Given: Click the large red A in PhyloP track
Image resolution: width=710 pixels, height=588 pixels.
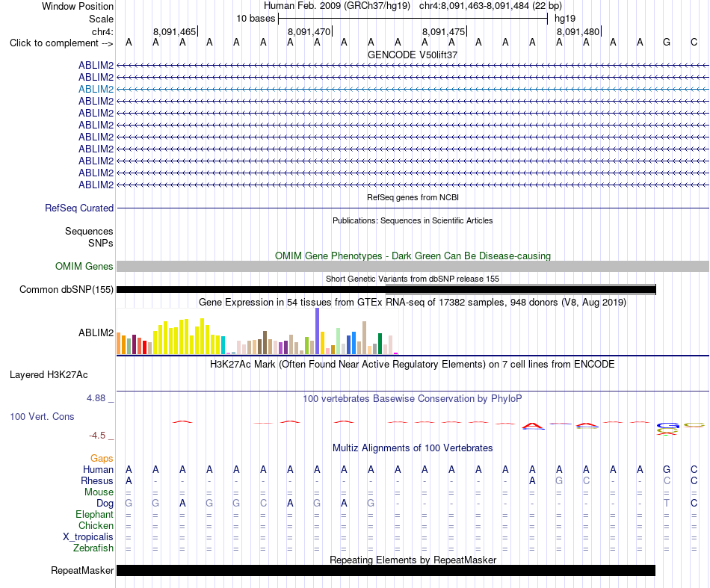Looking at the screenshot, I should click(x=532, y=426).
